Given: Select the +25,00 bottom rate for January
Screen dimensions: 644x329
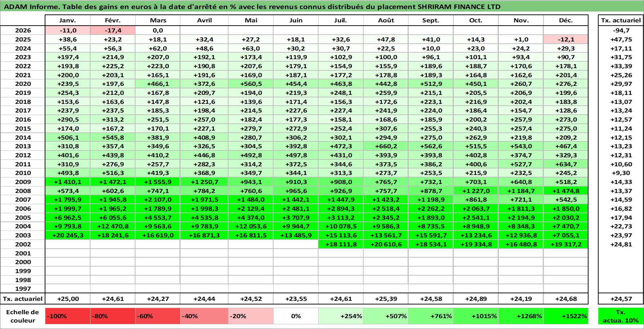Looking at the screenshot, I should 68,299.
